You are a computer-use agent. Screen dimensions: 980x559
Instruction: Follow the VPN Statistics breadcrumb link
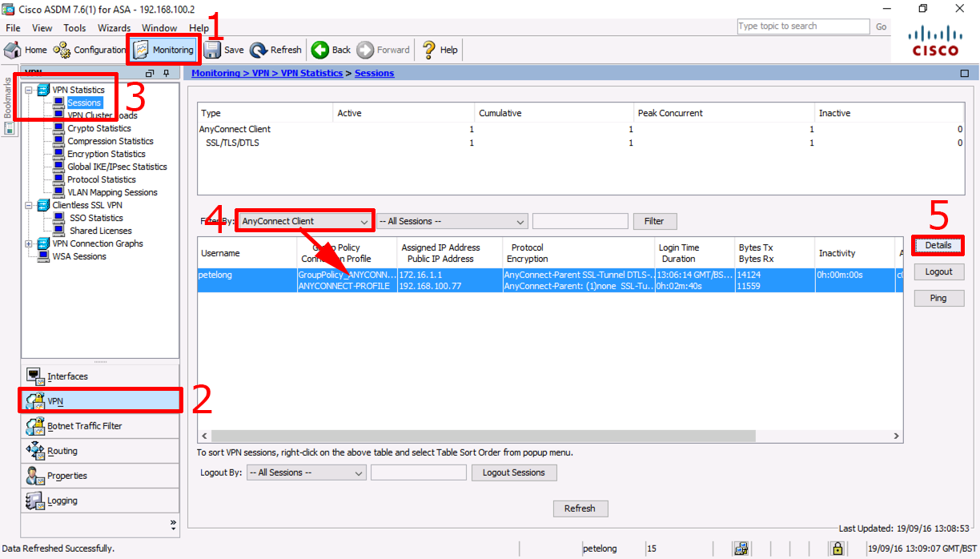pos(311,73)
